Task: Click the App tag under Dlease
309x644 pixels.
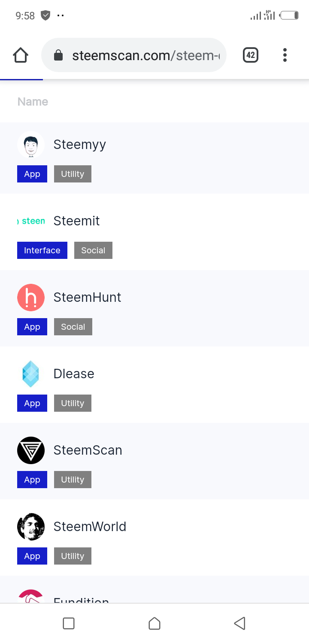Action: [32, 403]
